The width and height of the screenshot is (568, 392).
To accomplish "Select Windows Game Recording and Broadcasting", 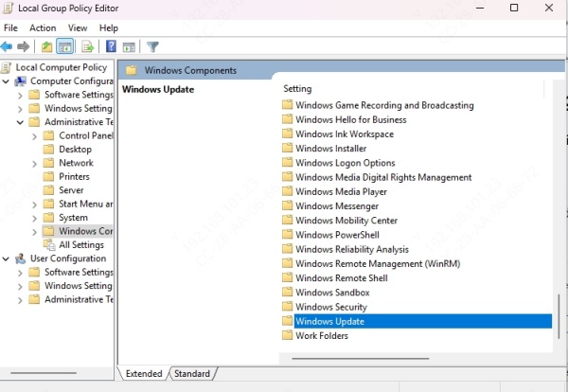I will point(384,105).
